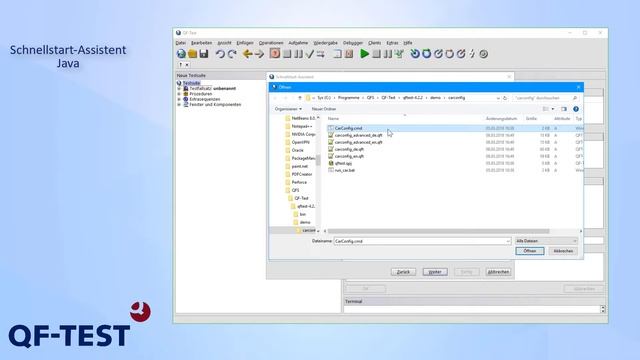Open the Organisieren dropdown
640x360 pixels.
pos(288,109)
